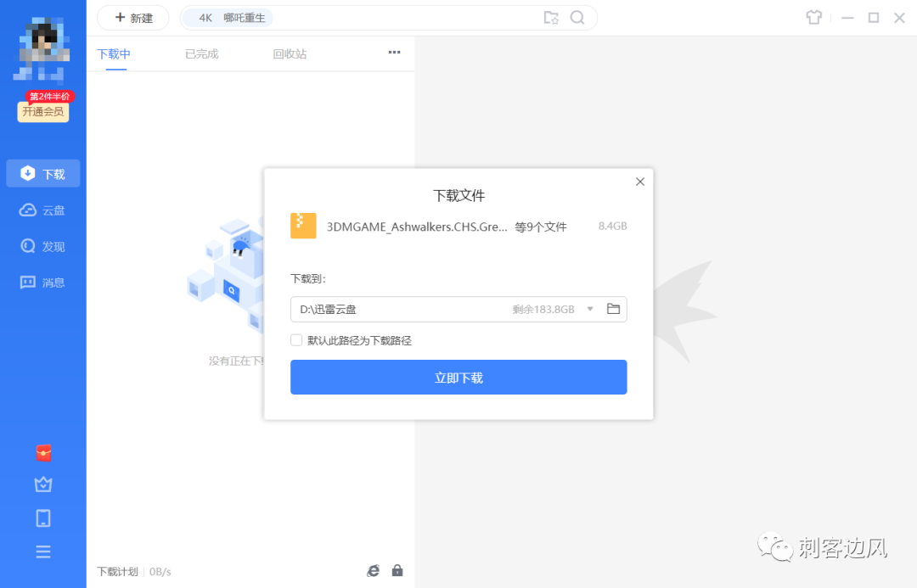The image size is (917, 588).
Task: Expand the download path dropdown arrow
Action: click(x=590, y=309)
